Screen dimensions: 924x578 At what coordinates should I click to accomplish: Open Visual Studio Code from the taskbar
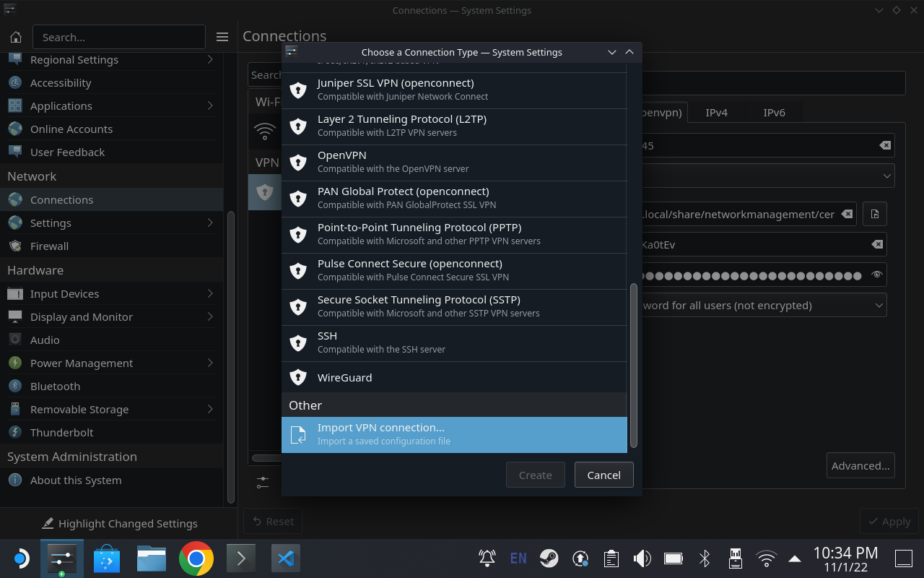pos(286,558)
